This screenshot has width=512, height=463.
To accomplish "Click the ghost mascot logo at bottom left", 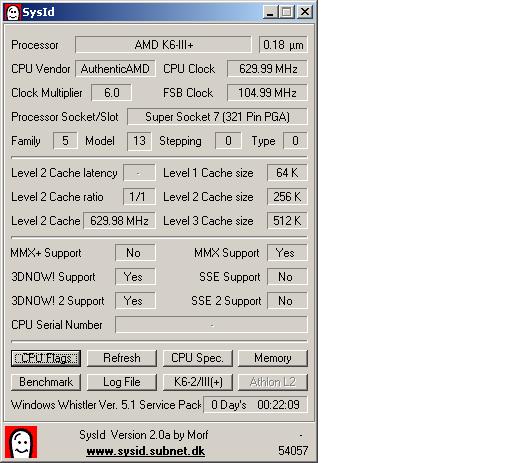I will (x=21, y=442).
